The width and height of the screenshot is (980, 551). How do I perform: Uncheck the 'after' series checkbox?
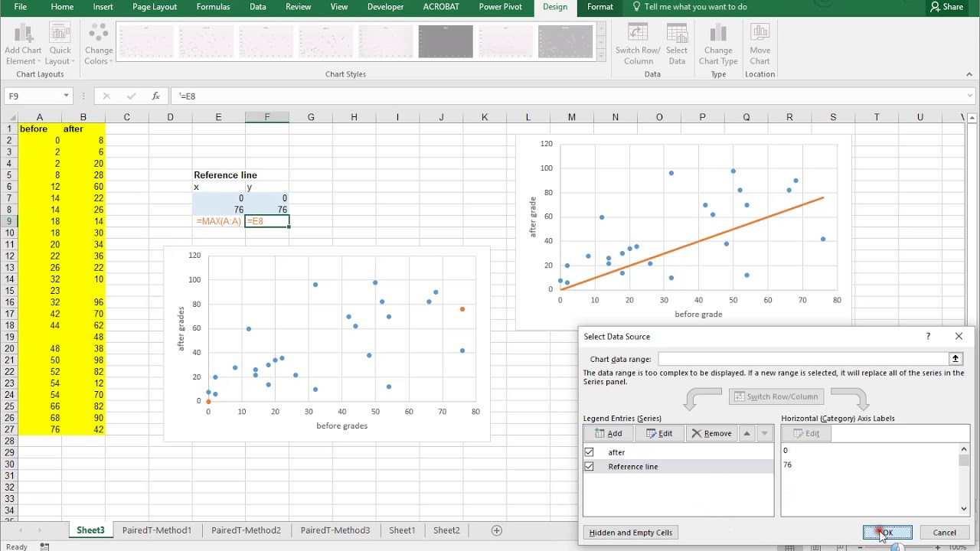tap(589, 452)
